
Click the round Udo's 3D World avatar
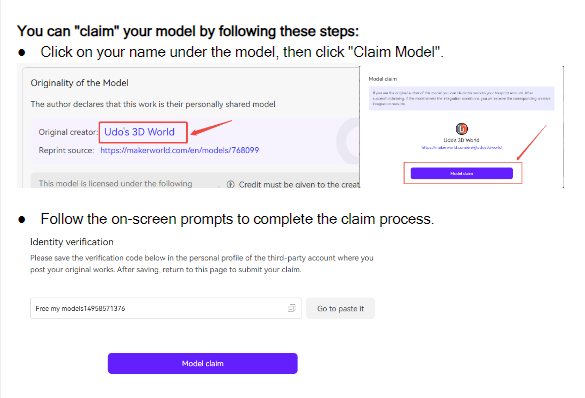coord(462,129)
